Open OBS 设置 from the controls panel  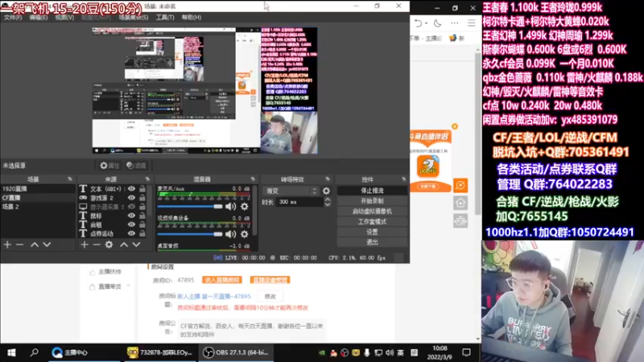372,232
